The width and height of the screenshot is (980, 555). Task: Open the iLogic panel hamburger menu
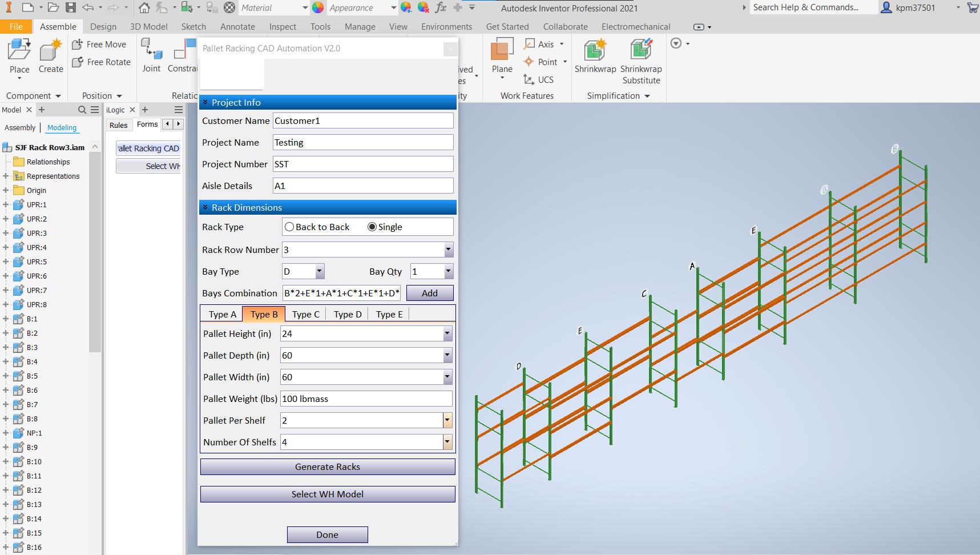click(x=179, y=110)
